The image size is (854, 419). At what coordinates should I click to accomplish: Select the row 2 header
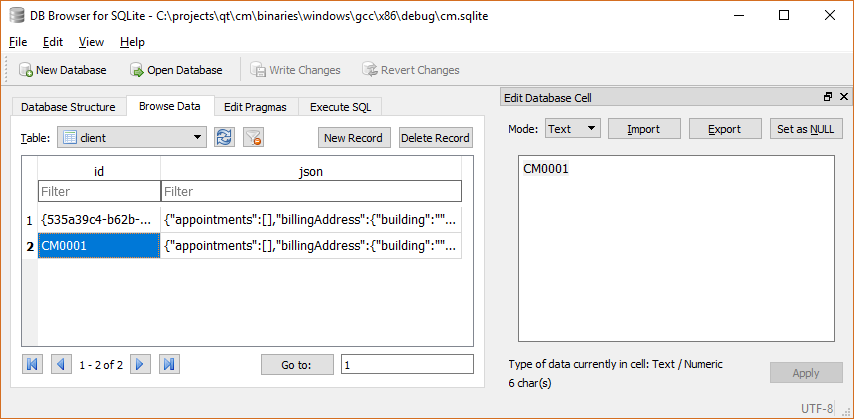pyautogui.click(x=29, y=246)
